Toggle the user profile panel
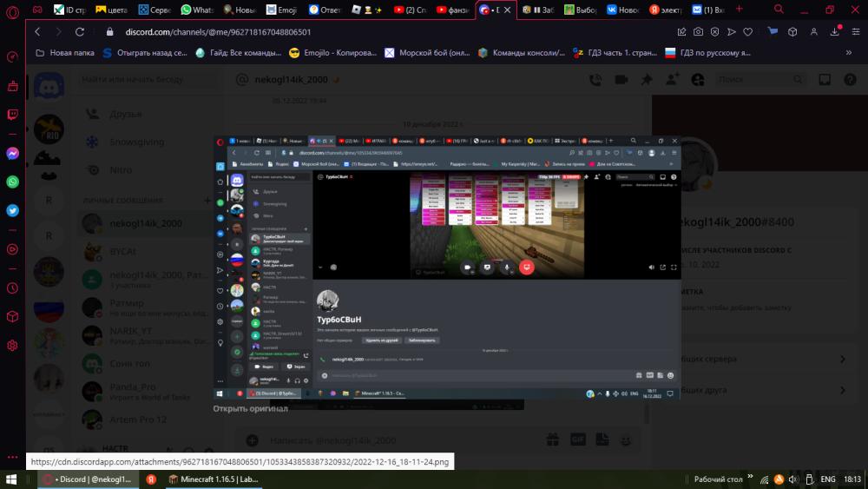This screenshot has height=489, width=868. (698, 80)
